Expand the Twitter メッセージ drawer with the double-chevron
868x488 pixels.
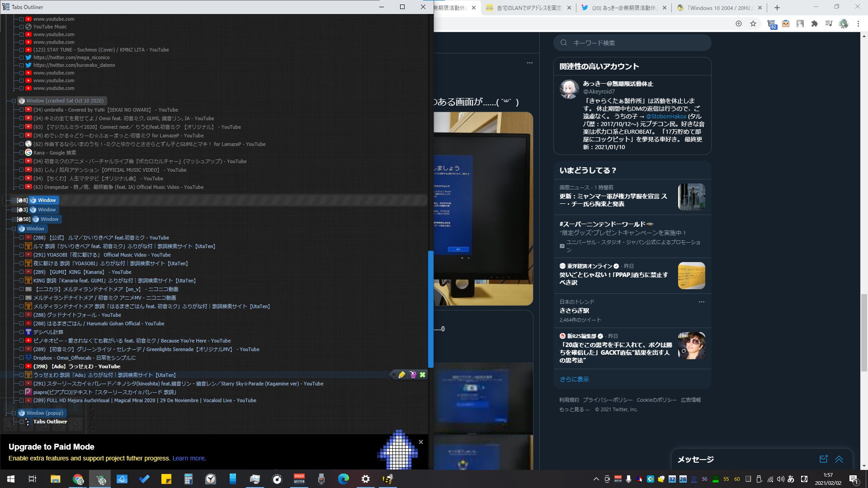click(x=839, y=459)
